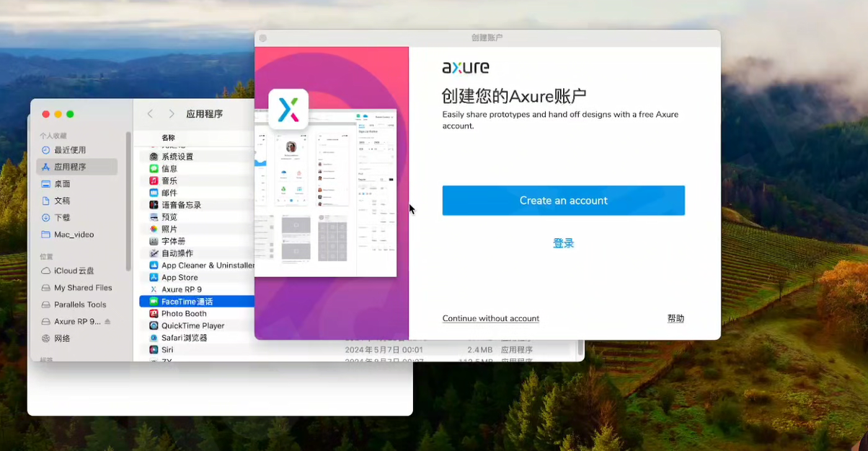Open the 登录 sign-in link
The image size is (868, 451).
pyautogui.click(x=563, y=243)
